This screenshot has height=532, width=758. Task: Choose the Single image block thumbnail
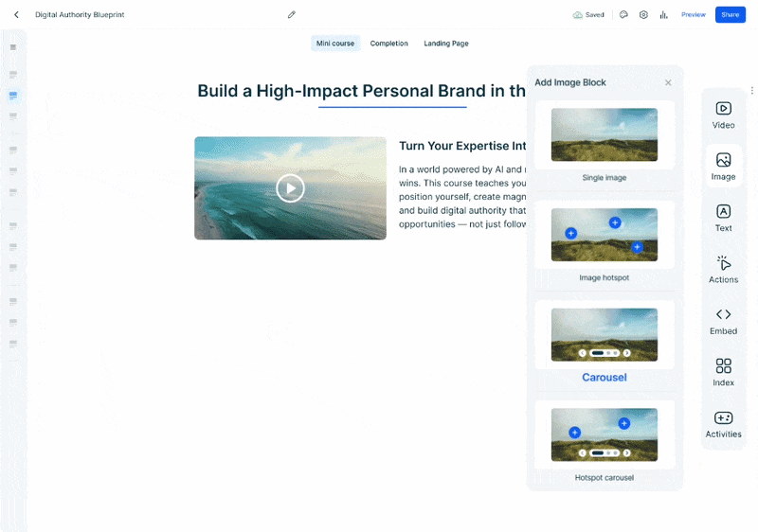(x=605, y=134)
